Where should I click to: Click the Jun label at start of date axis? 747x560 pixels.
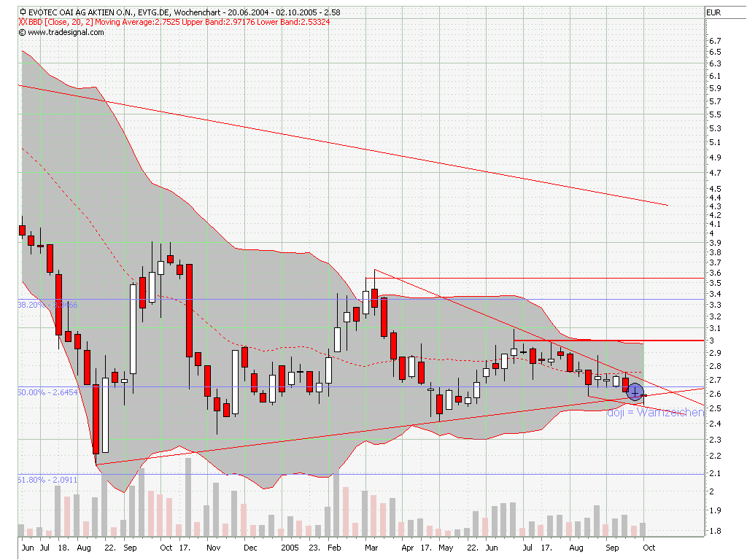(28, 546)
